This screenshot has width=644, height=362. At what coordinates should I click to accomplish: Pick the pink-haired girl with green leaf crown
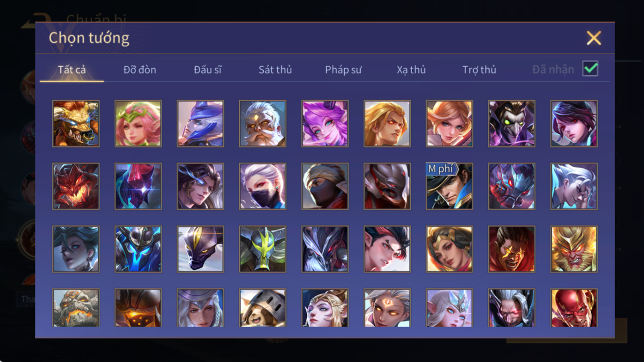click(138, 124)
